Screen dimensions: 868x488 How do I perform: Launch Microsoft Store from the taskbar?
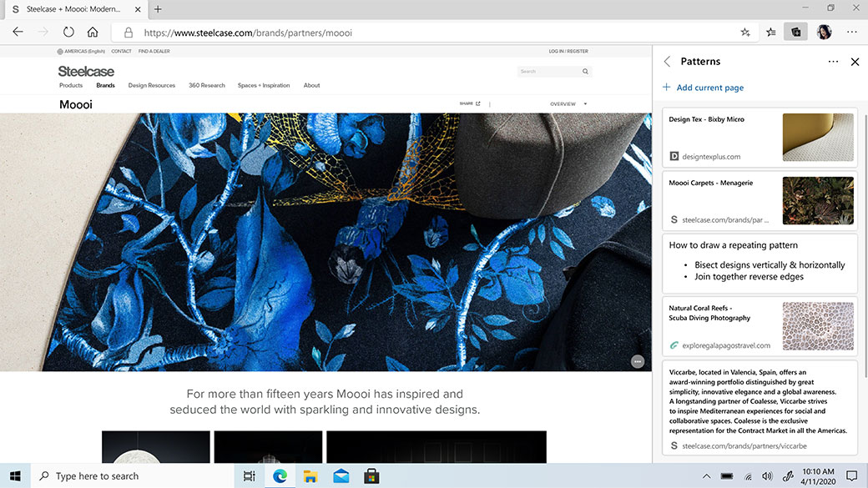tap(370, 475)
